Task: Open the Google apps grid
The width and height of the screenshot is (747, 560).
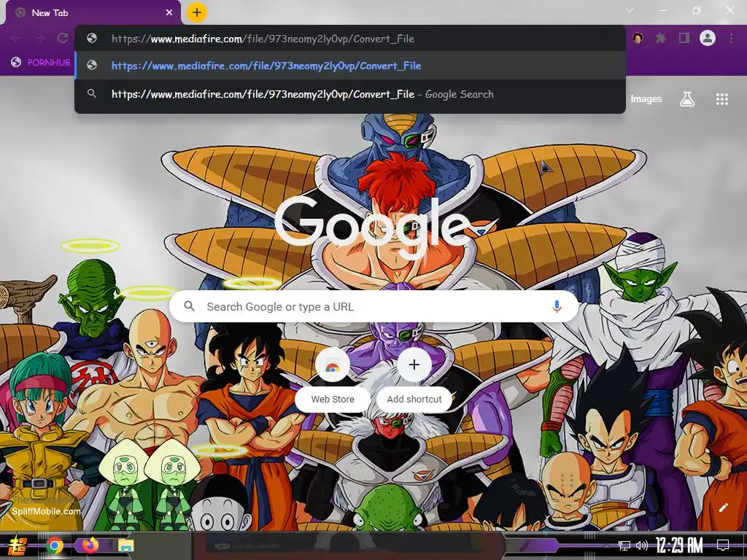Action: [722, 99]
